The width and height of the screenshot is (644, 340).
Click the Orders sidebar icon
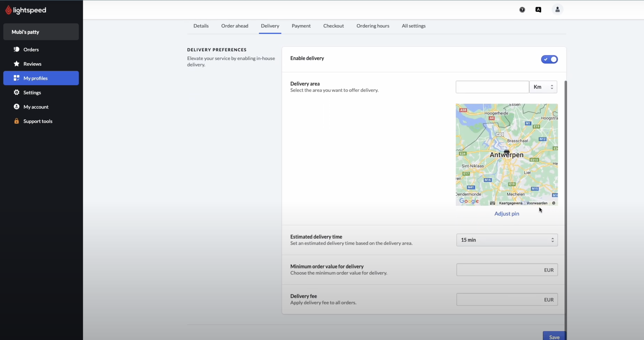(x=16, y=49)
